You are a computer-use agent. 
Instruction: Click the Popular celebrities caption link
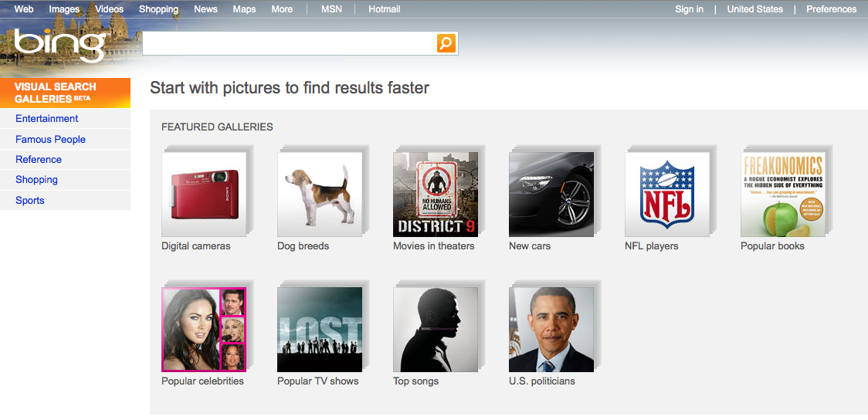[x=202, y=381]
